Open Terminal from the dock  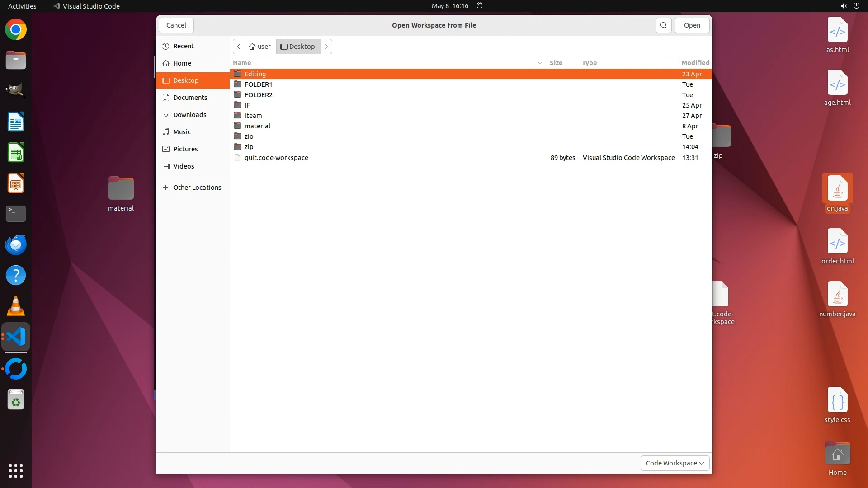point(16,213)
